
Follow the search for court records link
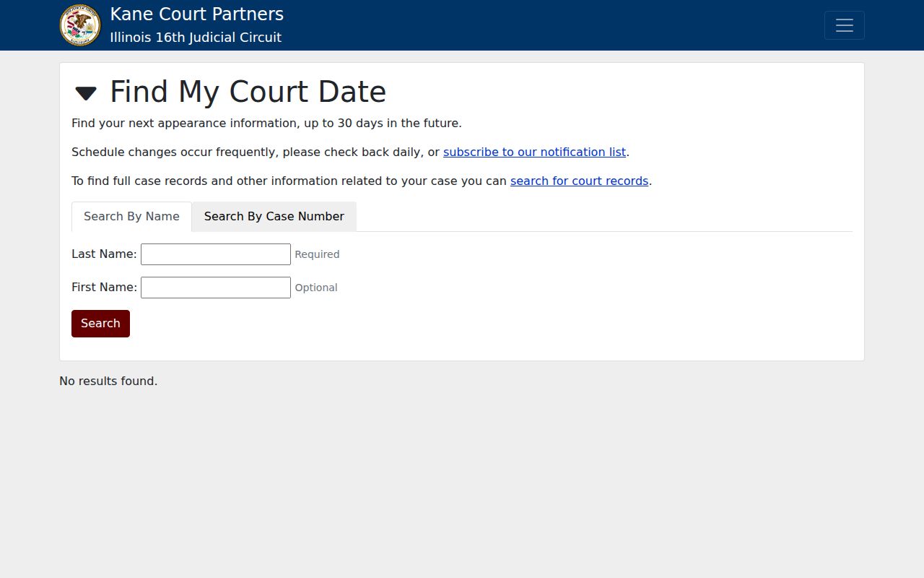(x=579, y=181)
